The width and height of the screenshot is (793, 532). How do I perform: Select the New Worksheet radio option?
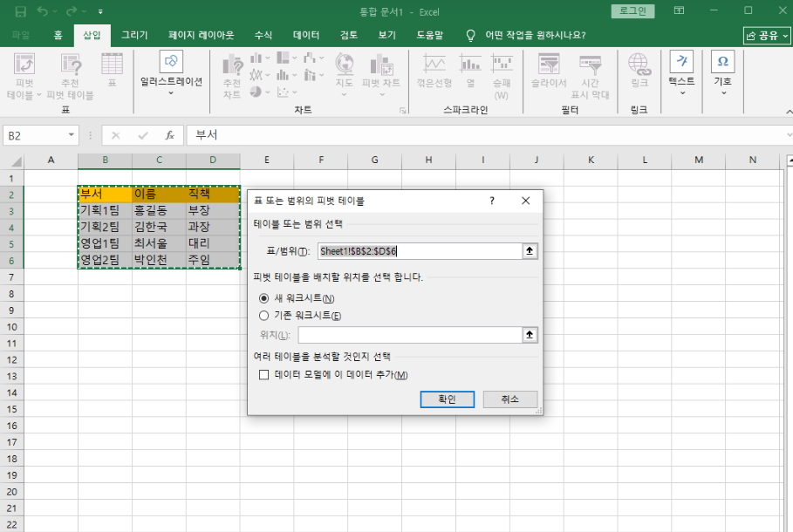point(264,298)
